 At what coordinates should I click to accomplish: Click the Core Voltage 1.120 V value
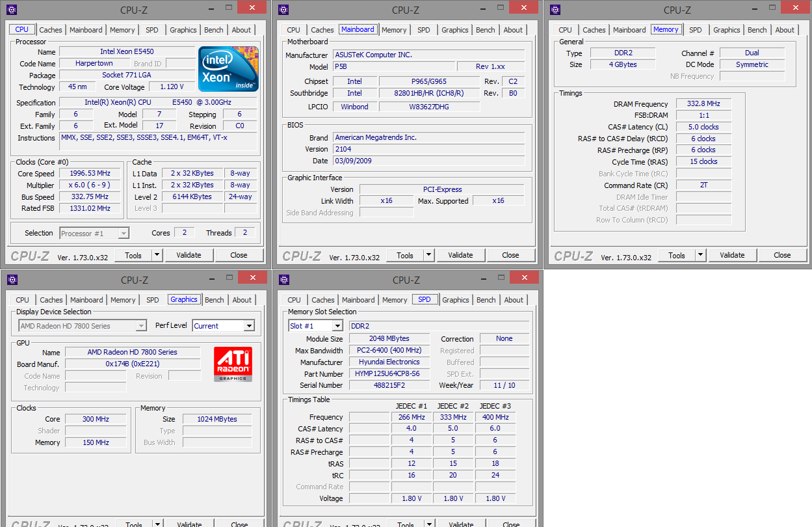coord(172,87)
